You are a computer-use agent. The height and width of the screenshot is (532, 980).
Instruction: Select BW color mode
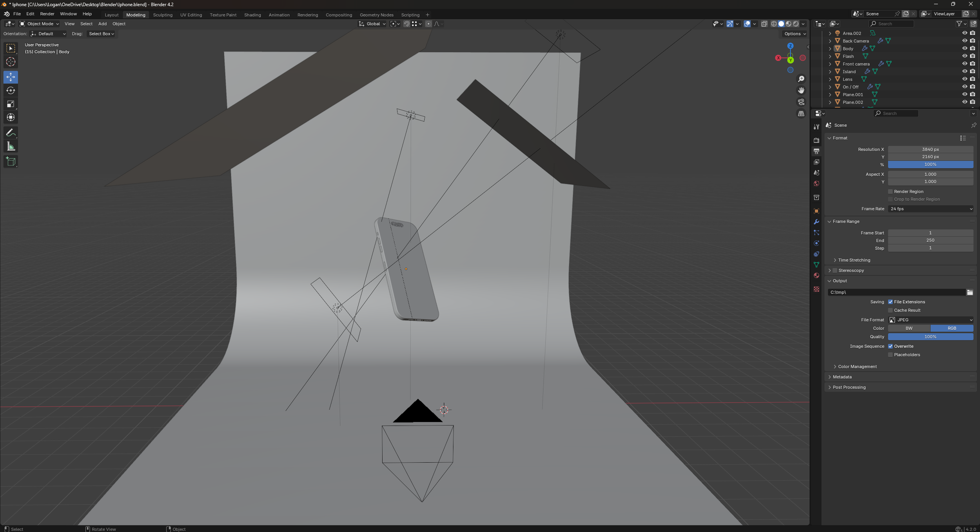point(909,329)
